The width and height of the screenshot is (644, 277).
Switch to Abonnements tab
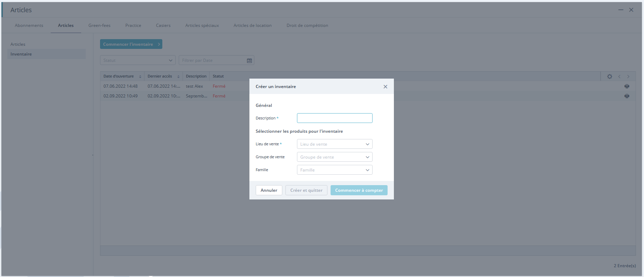click(29, 25)
